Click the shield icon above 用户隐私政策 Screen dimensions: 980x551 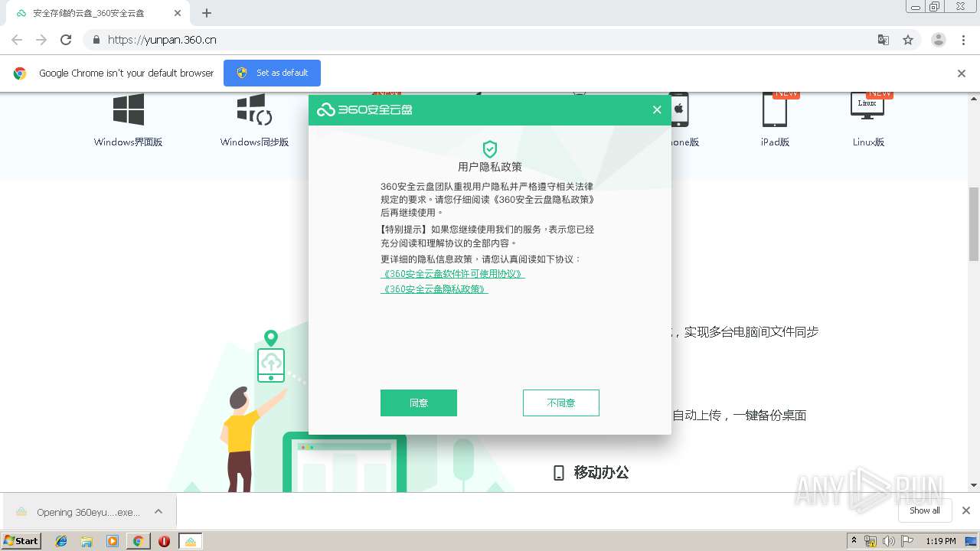click(490, 149)
